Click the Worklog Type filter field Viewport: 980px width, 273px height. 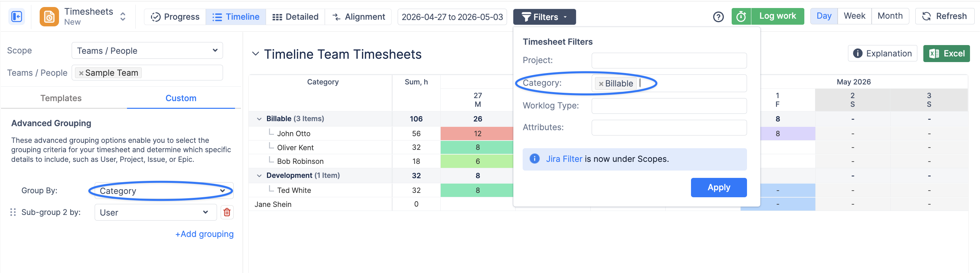(669, 106)
